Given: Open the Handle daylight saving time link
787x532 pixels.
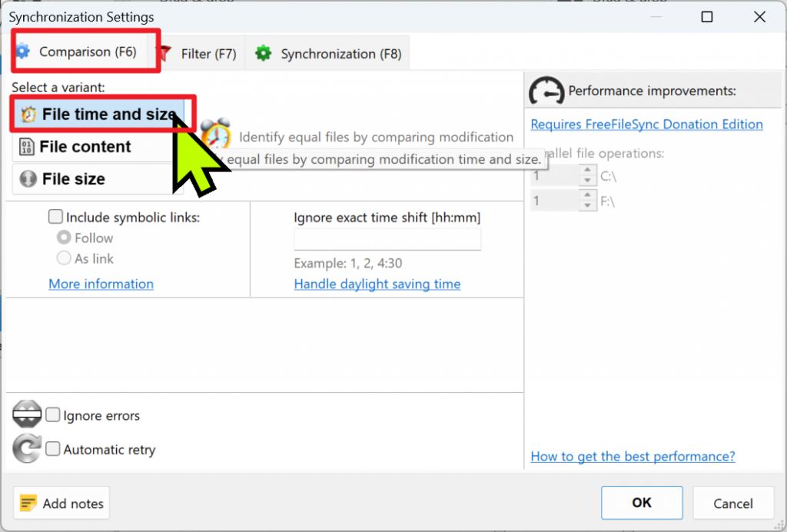Looking at the screenshot, I should (x=377, y=284).
